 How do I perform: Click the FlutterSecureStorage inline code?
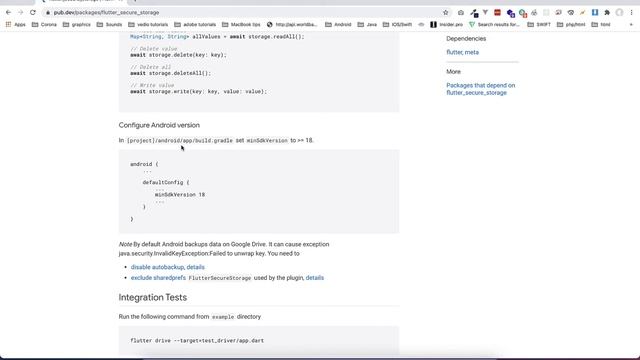point(220,278)
